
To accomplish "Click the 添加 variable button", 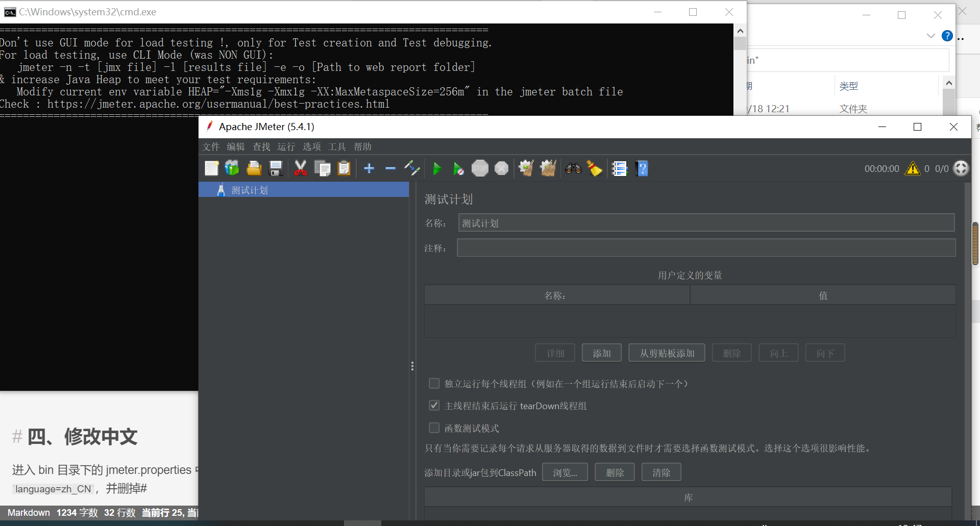I will [602, 353].
